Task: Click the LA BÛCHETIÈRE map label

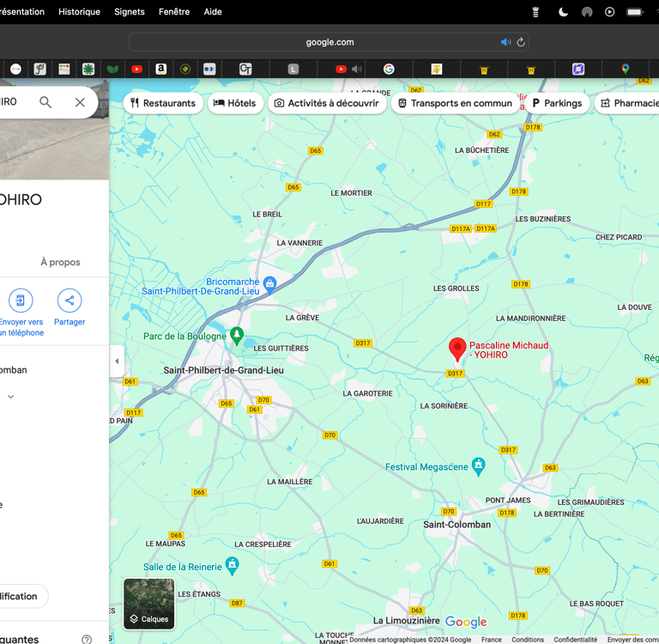Action: 481,150
